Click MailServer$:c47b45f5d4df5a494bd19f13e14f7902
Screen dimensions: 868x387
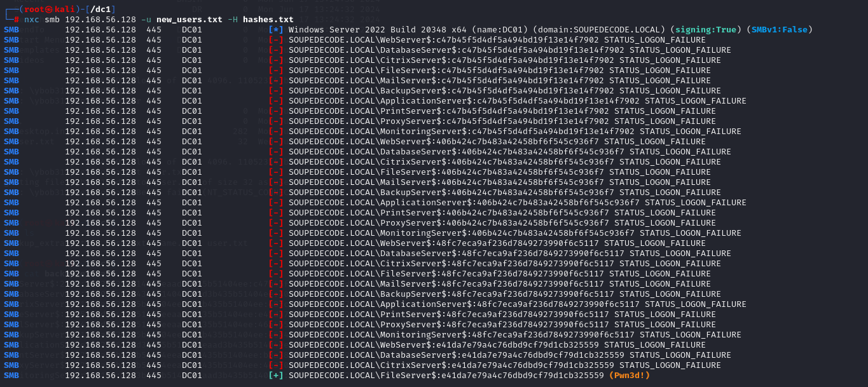[x=492, y=81]
